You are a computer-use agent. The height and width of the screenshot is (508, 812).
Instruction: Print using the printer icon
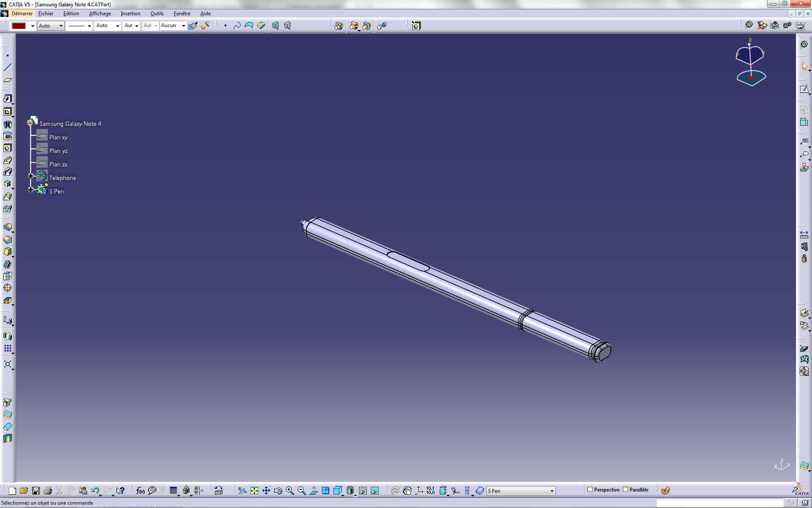pos(48,491)
